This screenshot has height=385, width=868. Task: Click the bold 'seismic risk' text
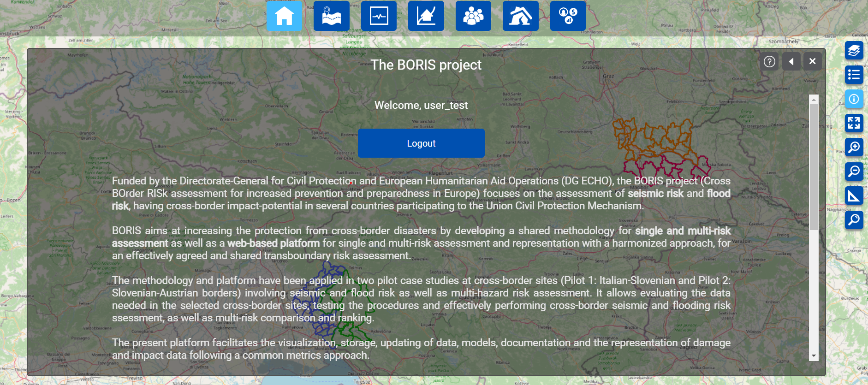(x=655, y=193)
